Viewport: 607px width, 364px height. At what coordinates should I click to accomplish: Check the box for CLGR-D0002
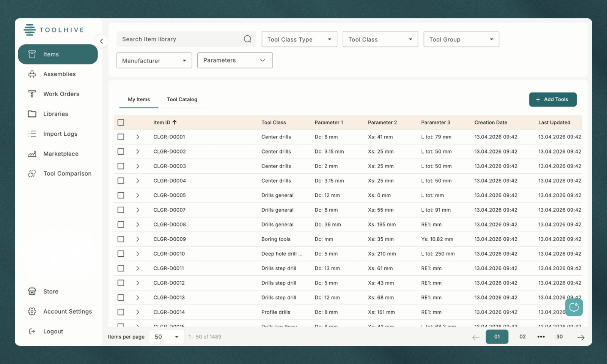point(121,152)
